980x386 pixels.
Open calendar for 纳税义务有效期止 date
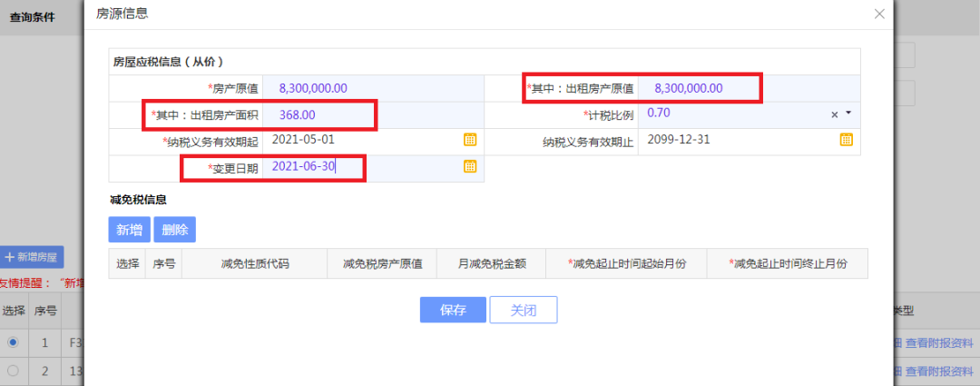[847, 140]
